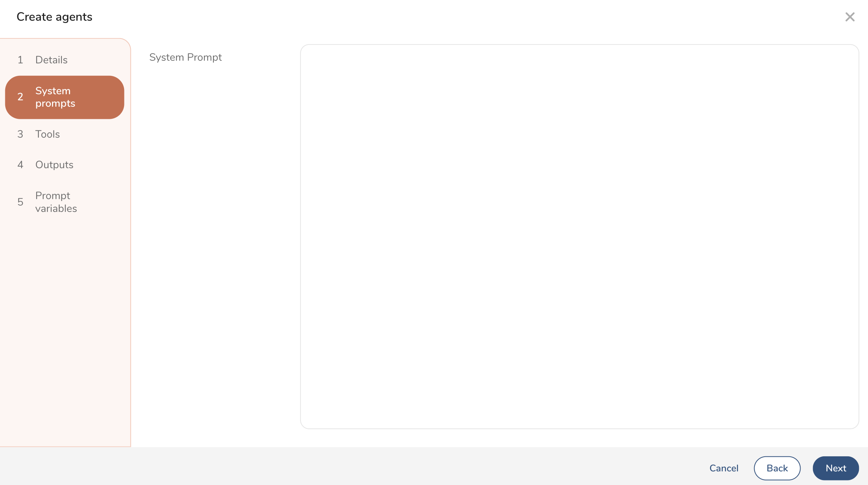Switch to the Outputs step
This screenshot has width=868, height=485.
tap(54, 165)
